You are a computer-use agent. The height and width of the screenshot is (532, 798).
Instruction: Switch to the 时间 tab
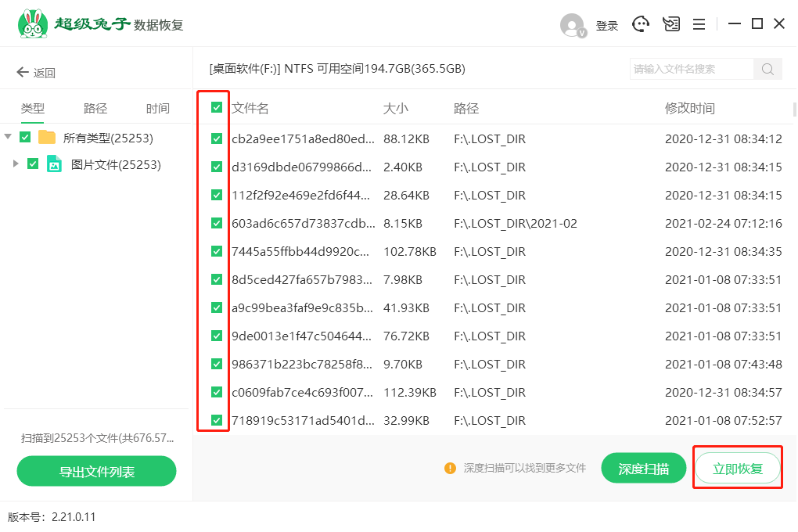(157, 109)
